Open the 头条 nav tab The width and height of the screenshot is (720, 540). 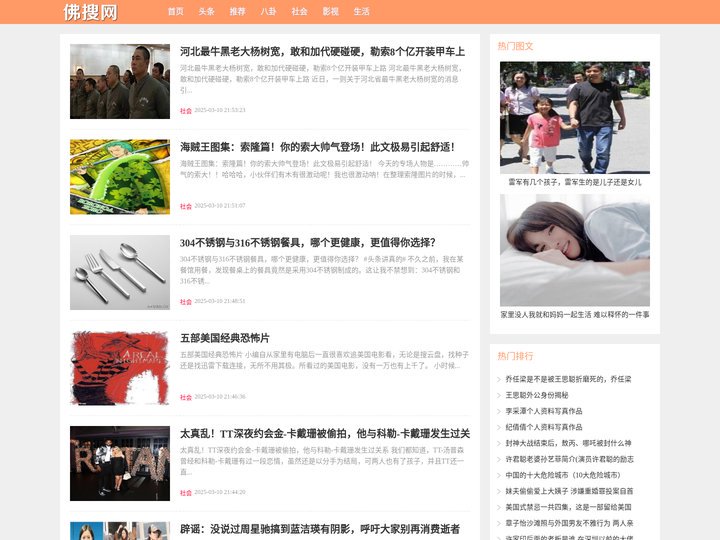pos(207,11)
